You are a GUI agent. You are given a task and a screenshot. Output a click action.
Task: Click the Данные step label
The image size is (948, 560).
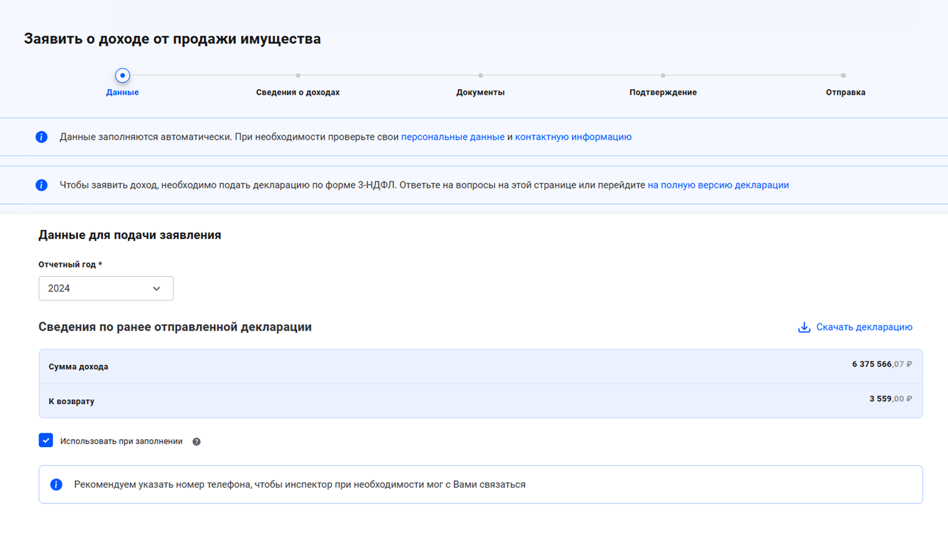point(122,92)
